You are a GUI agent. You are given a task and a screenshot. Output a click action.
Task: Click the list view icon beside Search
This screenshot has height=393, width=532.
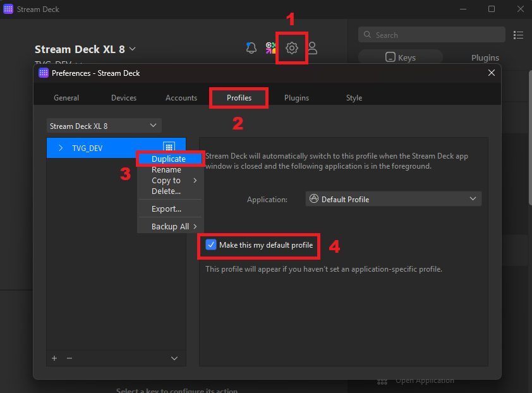pyautogui.click(x=518, y=35)
